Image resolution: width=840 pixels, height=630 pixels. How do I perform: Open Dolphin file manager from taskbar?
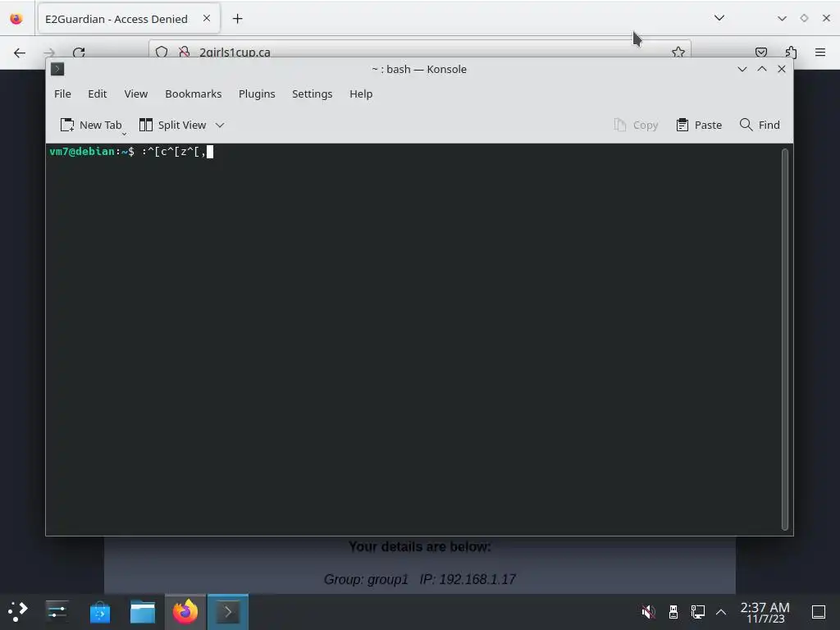pos(143,612)
